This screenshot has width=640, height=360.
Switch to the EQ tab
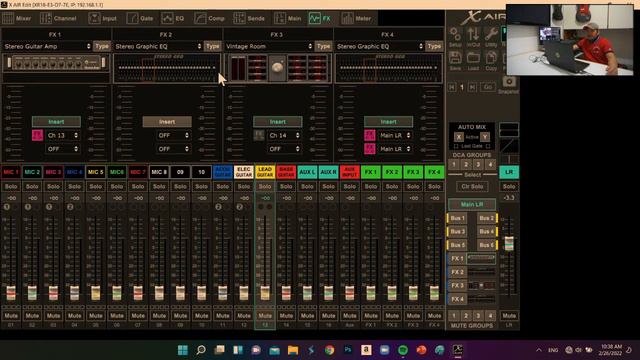click(173, 18)
